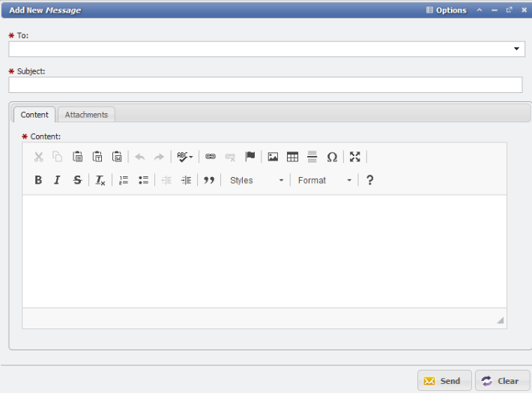
Task: Insert an image into the message
Action: [x=273, y=157]
